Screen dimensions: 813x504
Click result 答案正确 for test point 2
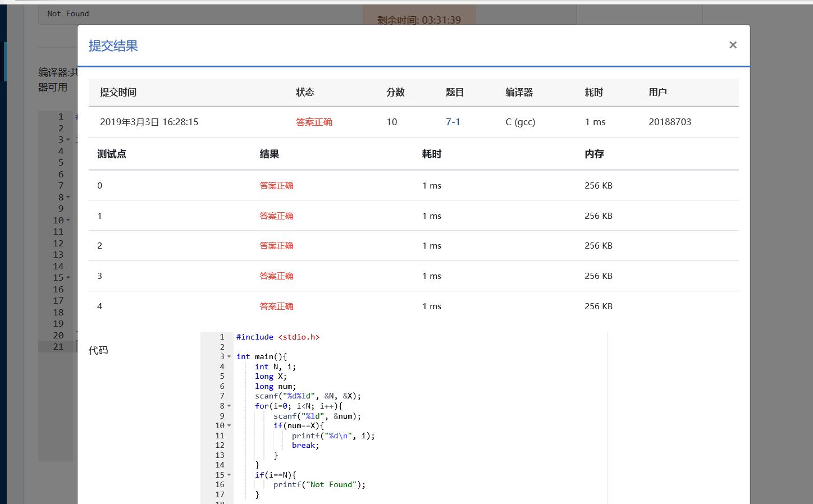[x=276, y=245]
